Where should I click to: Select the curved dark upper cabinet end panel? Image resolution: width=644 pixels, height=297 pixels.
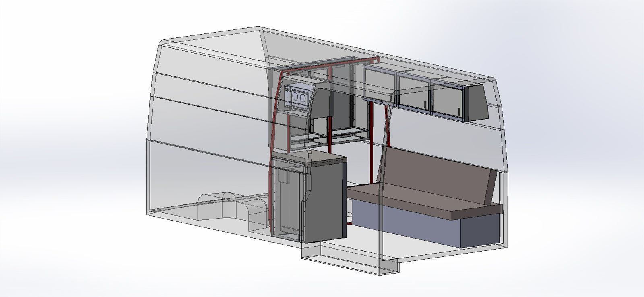322,103
